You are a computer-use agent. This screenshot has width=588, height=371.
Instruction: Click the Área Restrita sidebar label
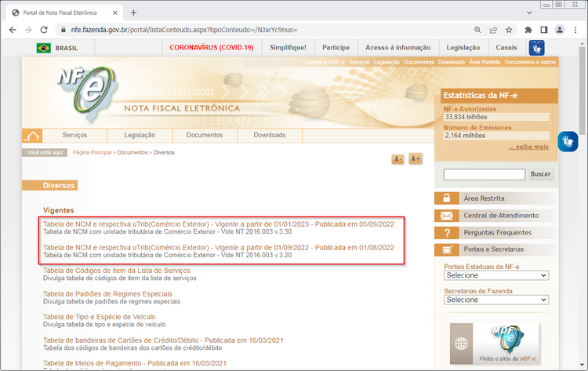click(x=485, y=198)
